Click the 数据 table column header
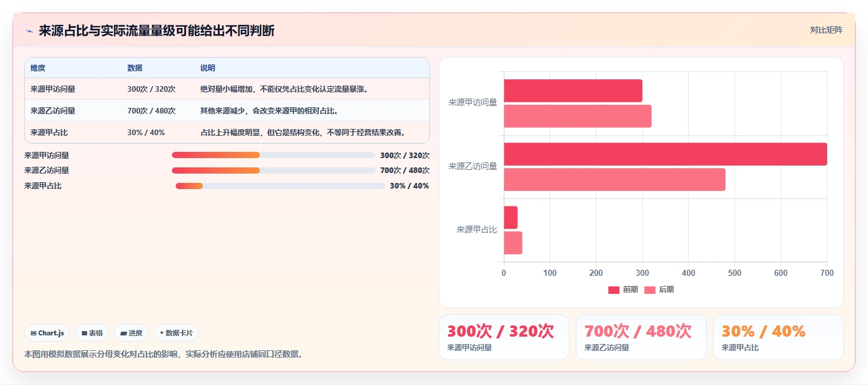The width and height of the screenshot is (868, 385). tap(135, 68)
